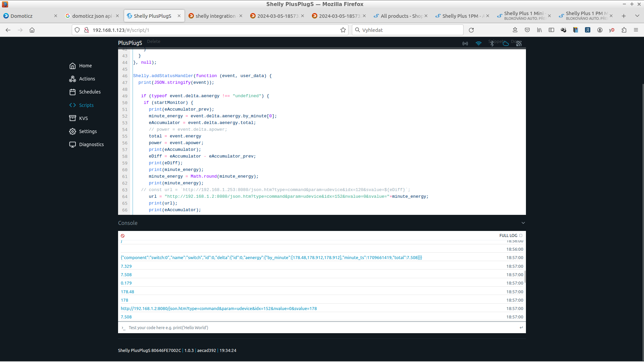Click code line 61 Math.round statement
This screenshot has width=644, height=362.
point(204,177)
